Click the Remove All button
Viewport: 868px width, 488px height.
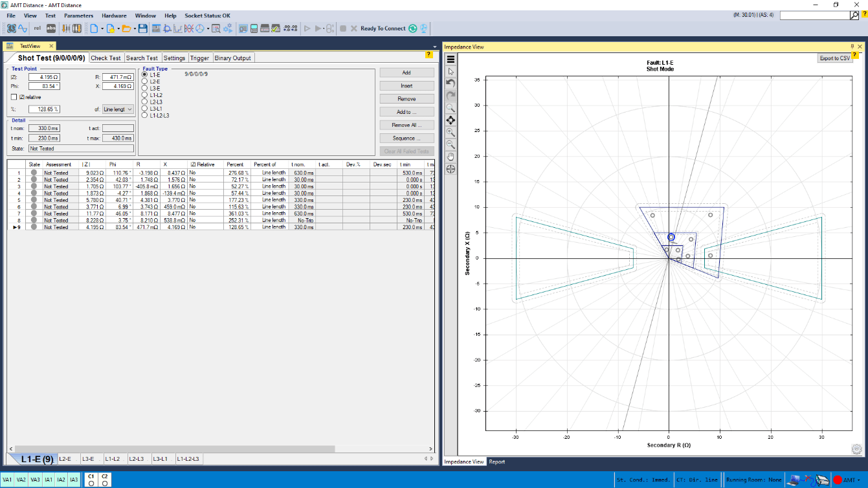(x=406, y=125)
